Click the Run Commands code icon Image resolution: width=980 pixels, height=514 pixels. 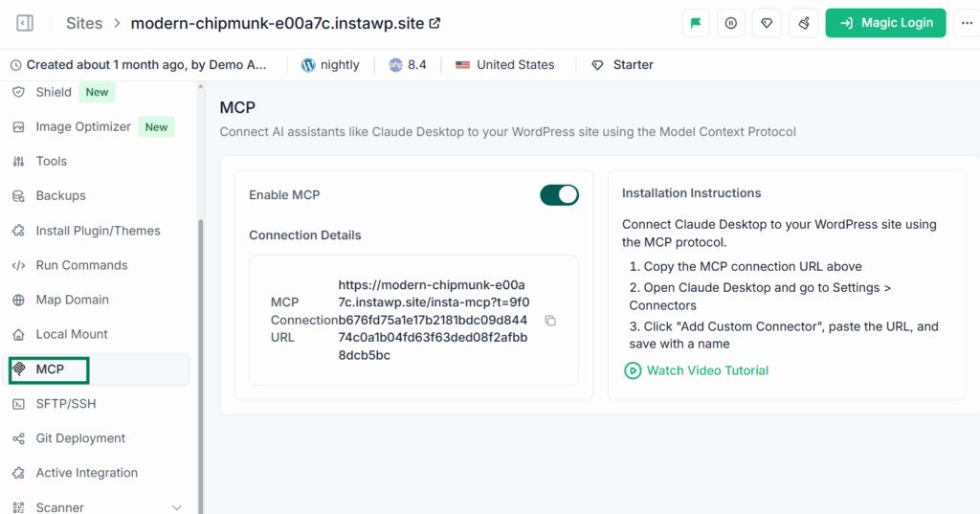19,265
